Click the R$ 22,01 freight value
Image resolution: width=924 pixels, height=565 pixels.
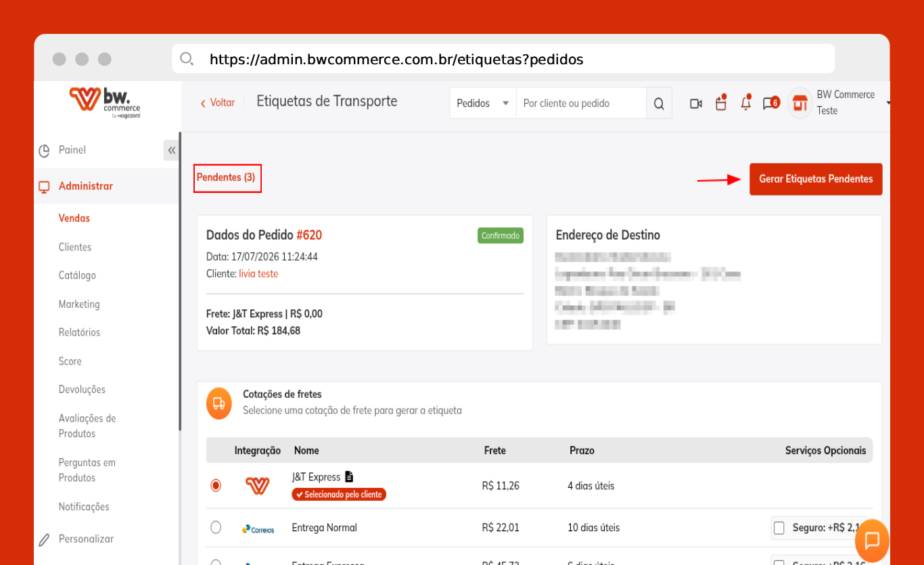click(501, 528)
